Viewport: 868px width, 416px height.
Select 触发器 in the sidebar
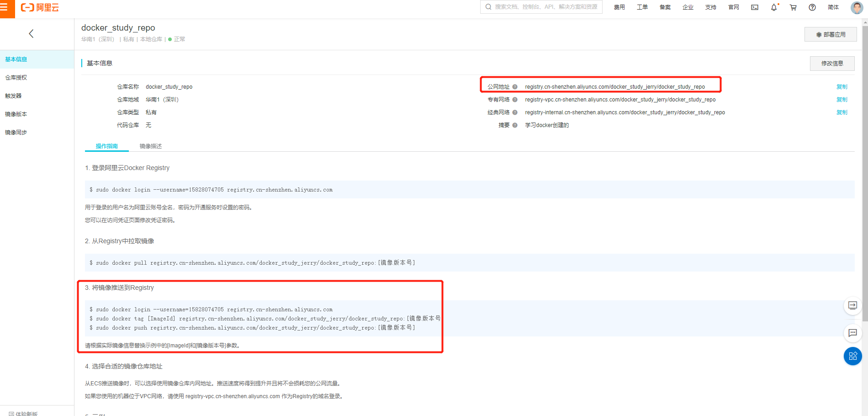(37, 96)
